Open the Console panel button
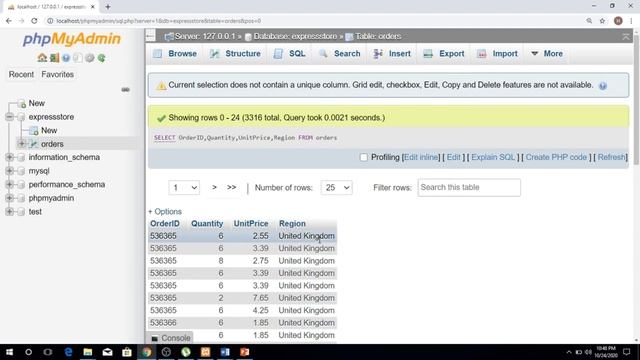This screenshot has width=640, height=360. coord(170,338)
